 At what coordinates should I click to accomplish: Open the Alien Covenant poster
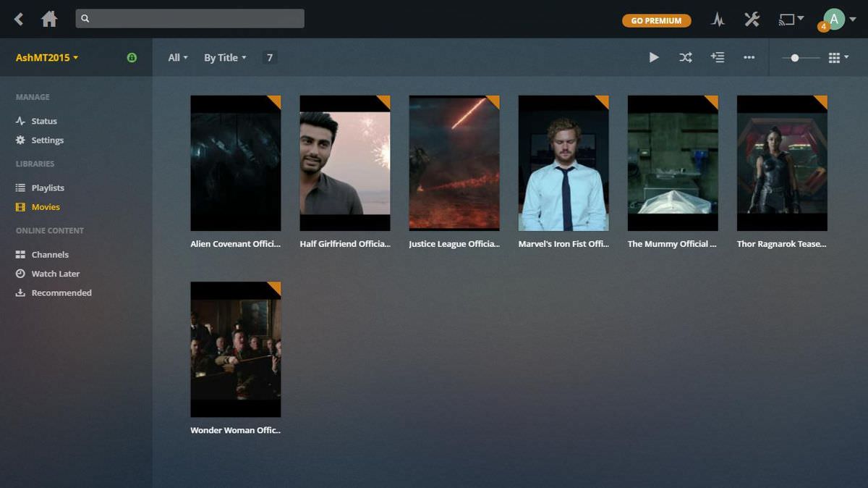pos(236,163)
